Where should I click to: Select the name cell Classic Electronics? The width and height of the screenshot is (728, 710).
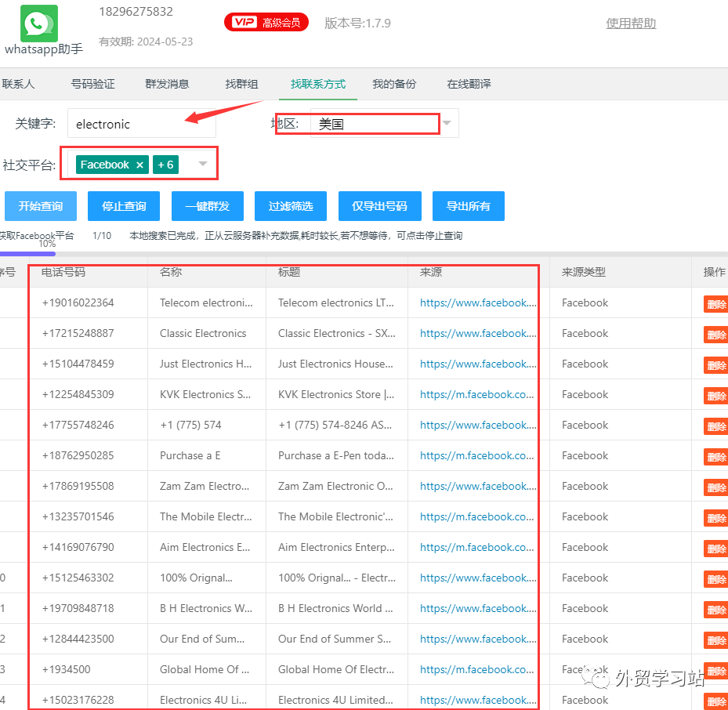click(203, 333)
